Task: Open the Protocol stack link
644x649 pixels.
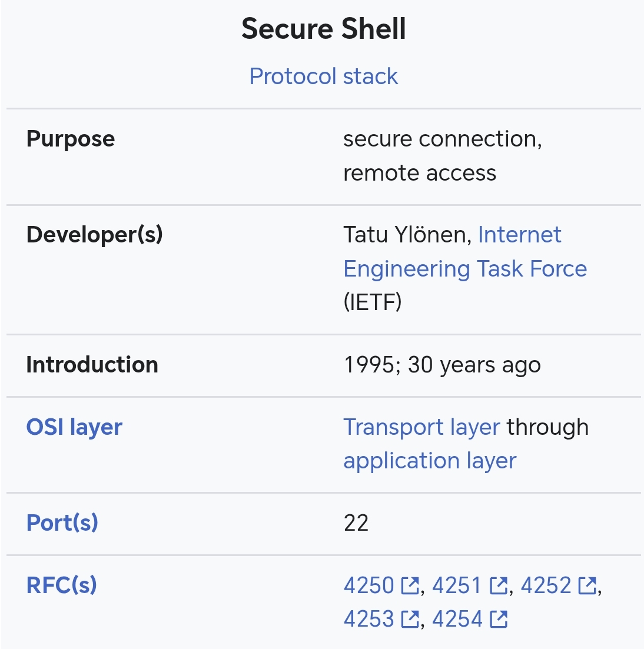Action: (323, 76)
